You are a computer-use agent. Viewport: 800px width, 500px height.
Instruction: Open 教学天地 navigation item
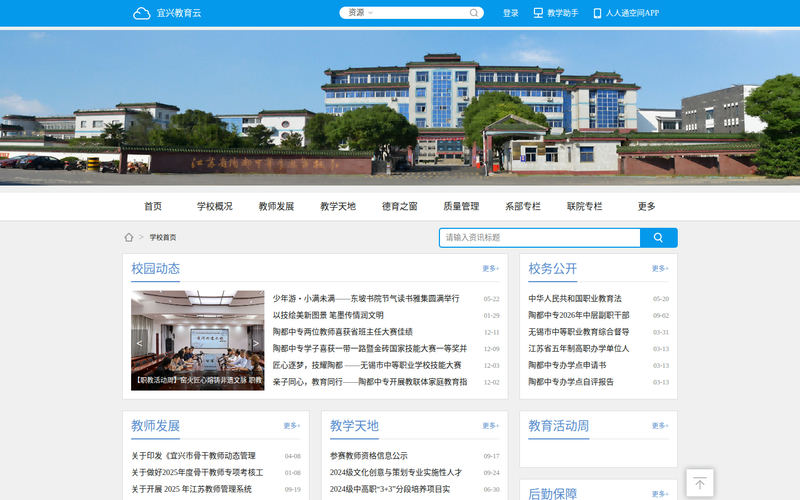pyautogui.click(x=338, y=206)
